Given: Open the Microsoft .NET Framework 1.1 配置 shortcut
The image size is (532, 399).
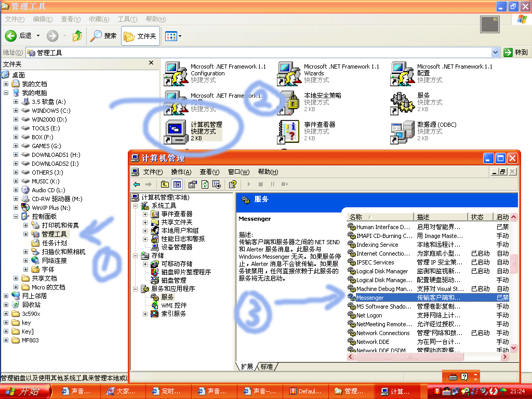Looking at the screenshot, I should 402,73.
